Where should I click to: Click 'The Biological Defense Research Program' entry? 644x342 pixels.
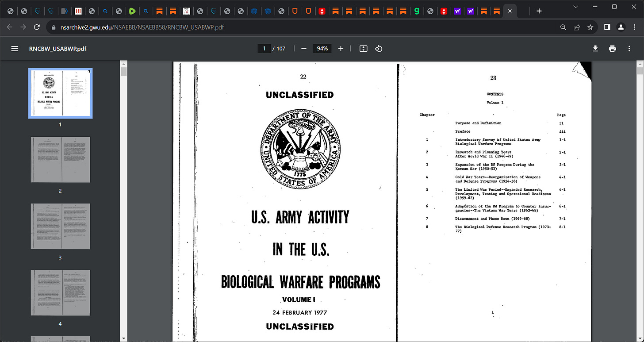coord(503,229)
